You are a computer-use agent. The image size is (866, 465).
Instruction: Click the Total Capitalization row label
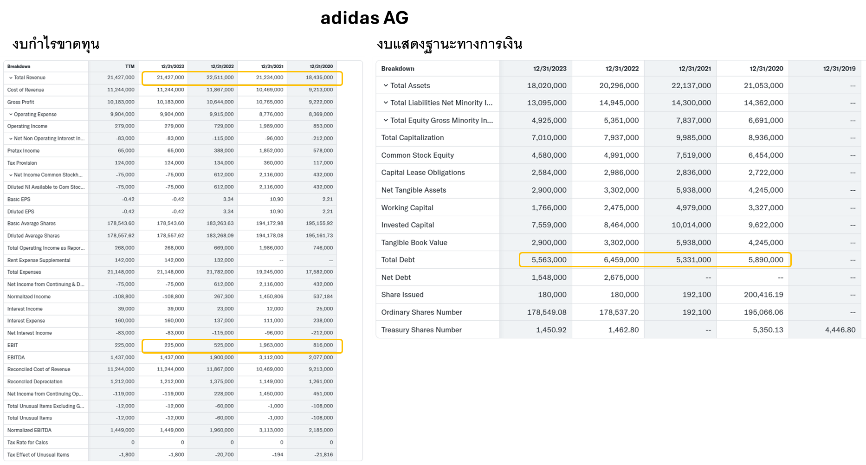pos(413,138)
